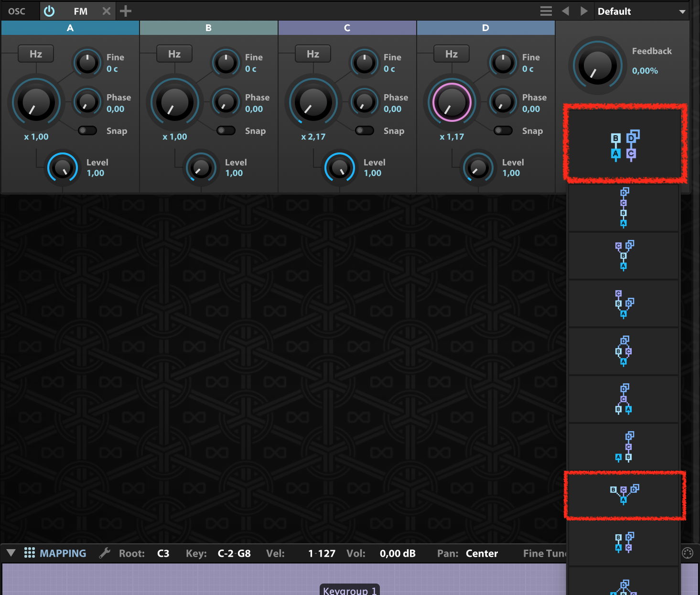Select operator B header
The image size is (700, 595).
click(x=209, y=28)
